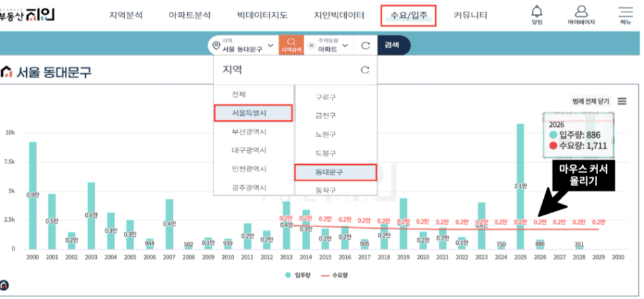Expand the 서울 동대문구 region dropdown
Viewport: 644px width, 299px height.
[243, 45]
